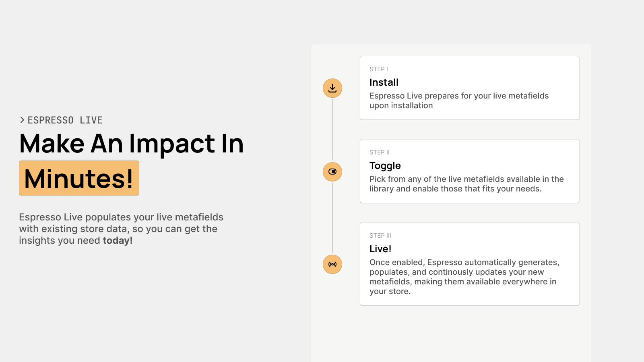
Task: Click the chevron before ESPRESSO LIVE
Action: 23,120
